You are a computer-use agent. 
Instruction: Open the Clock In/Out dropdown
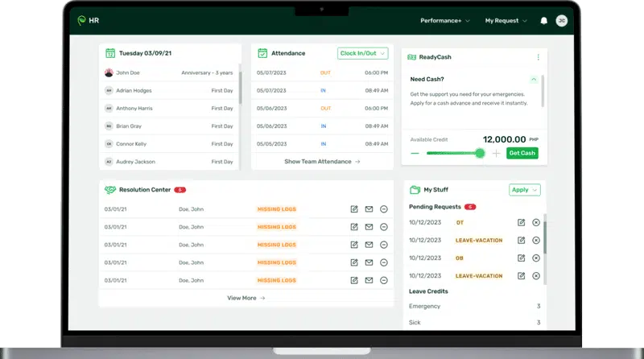click(x=362, y=54)
